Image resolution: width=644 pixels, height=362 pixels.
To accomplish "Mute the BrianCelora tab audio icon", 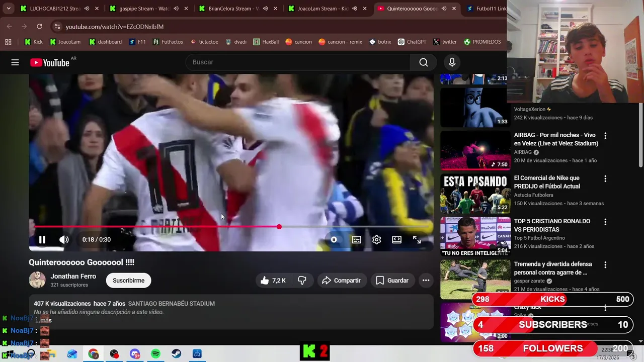I will [266, 9].
